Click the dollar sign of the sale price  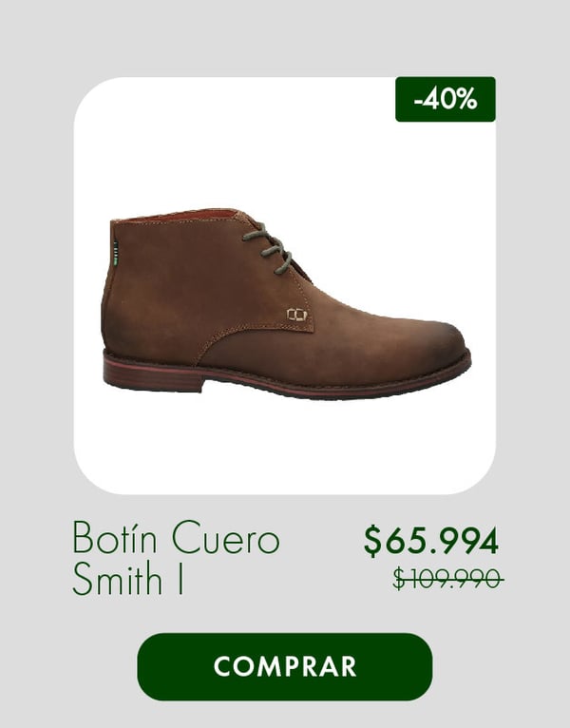point(372,541)
